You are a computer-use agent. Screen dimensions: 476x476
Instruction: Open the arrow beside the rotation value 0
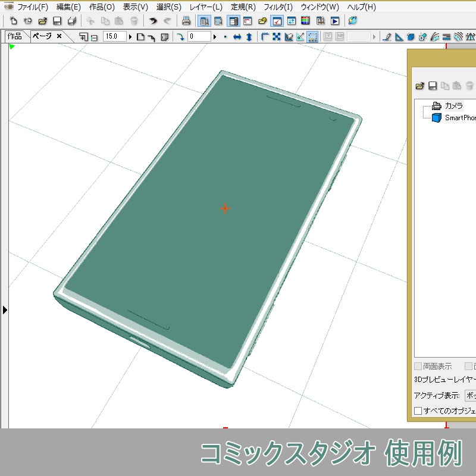coord(215,36)
